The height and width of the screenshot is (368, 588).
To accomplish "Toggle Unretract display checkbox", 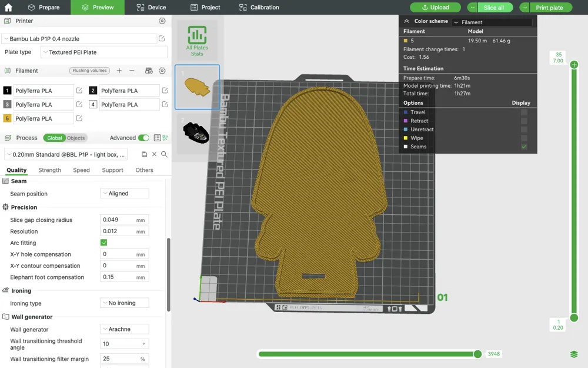I will pyautogui.click(x=524, y=130).
